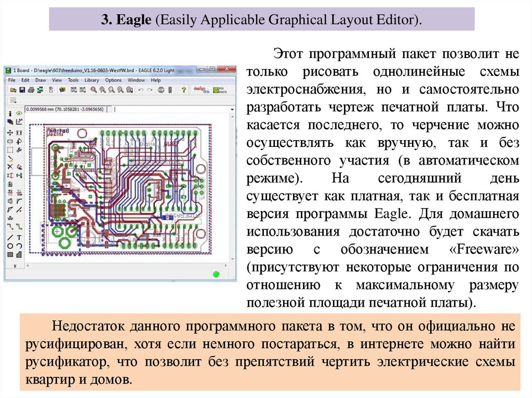
Task: Click the Open file toolbar icon
Action: (13, 90)
